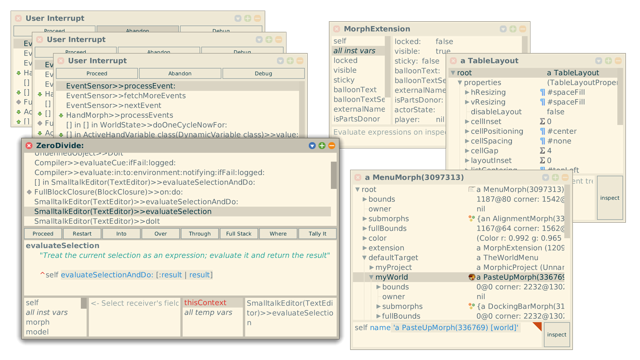Step Into in the debugger
This screenshot has height=360, width=640.
tap(121, 234)
